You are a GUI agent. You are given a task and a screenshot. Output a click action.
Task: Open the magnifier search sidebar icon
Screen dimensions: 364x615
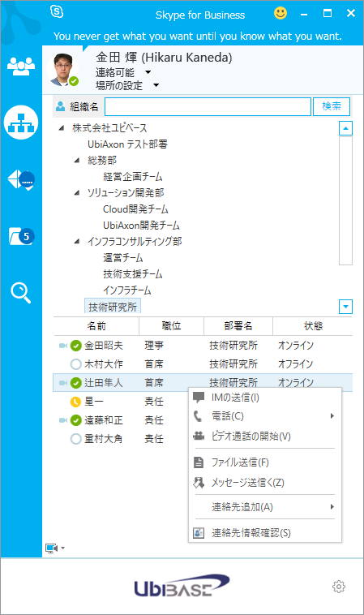(x=21, y=293)
